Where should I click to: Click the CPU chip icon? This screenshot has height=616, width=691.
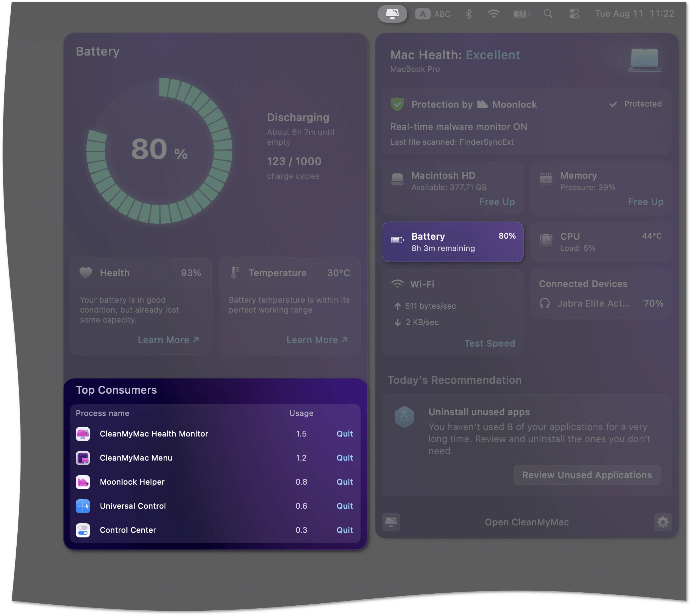pos(546,240)
